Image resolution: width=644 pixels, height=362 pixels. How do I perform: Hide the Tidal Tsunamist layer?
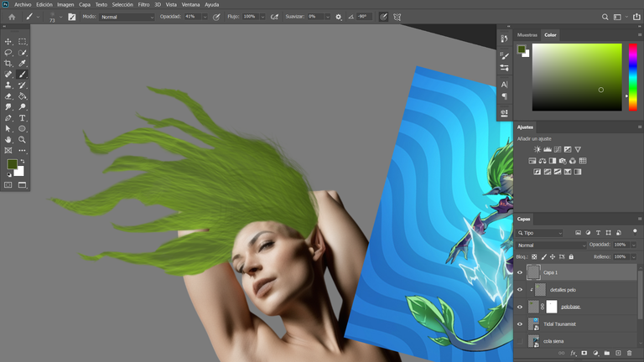(x=520, y=324)
